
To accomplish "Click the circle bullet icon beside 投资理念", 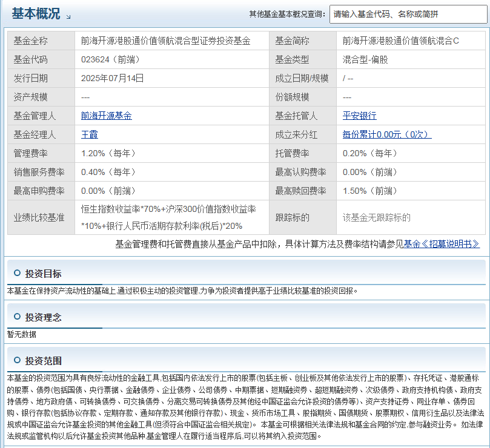I will [17, 317].
